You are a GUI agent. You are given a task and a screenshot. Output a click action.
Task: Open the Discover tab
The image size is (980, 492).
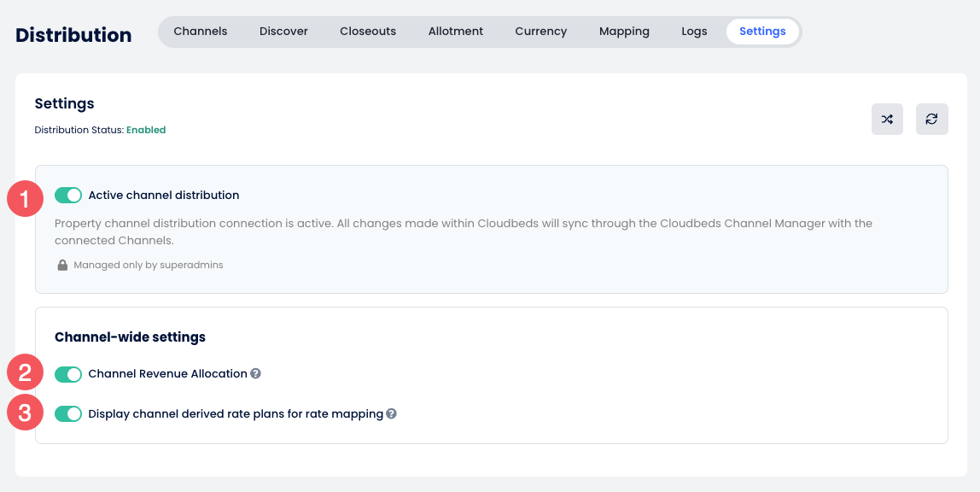coord(283,32)
